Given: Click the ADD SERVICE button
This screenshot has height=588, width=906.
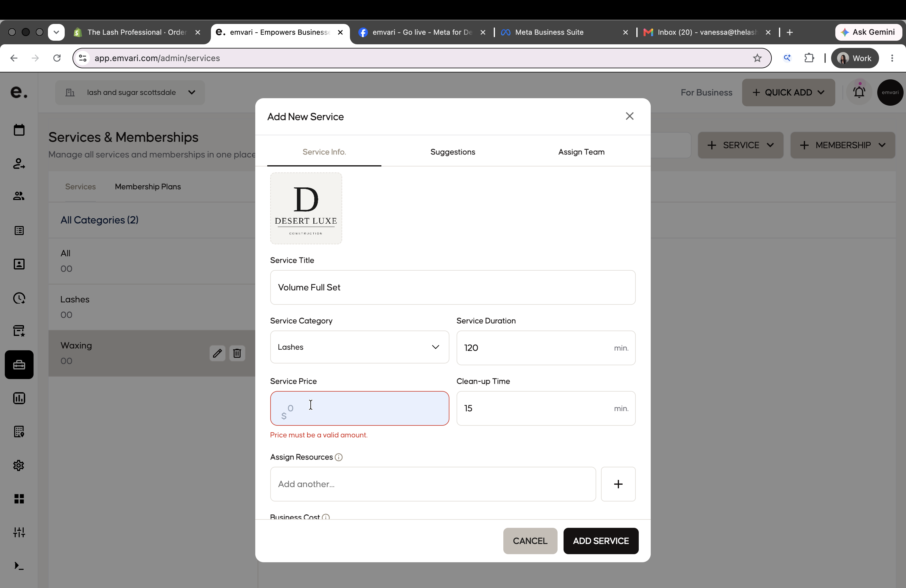Looking at the screenshot, I should 601,541.
